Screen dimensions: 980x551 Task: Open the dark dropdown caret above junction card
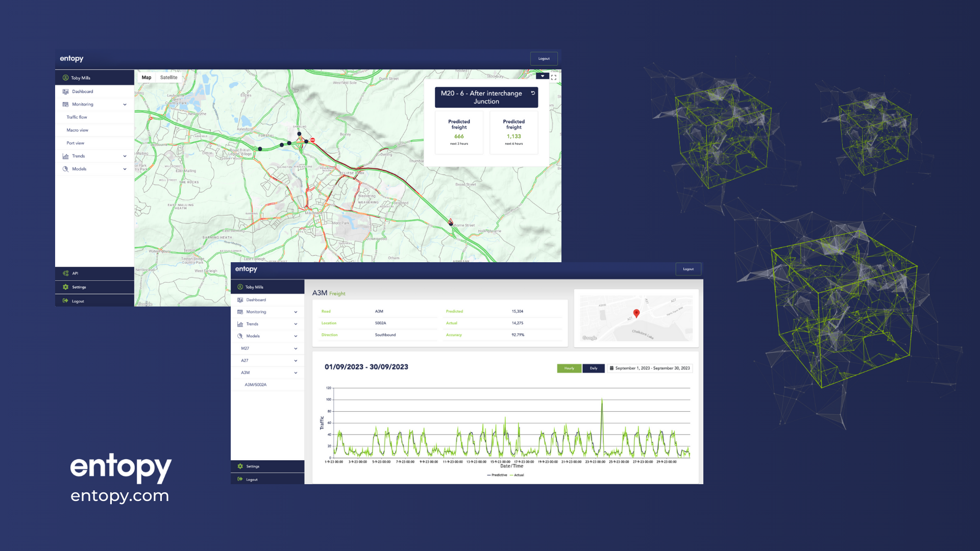pos(543,76)
